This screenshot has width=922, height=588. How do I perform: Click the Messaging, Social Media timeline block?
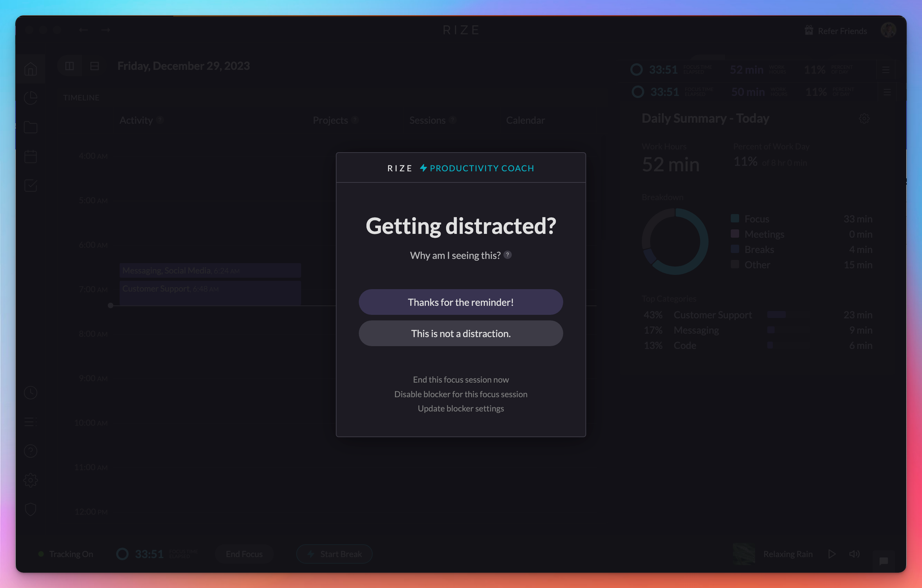210,270
